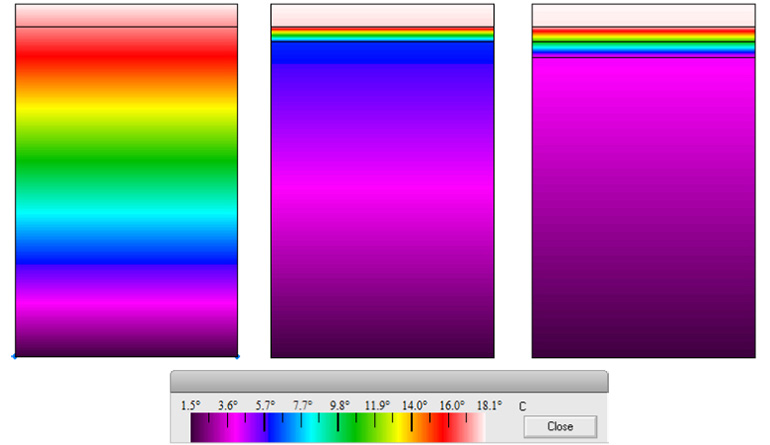Select the blue corner marker at left plot's bottom-right

pos(238,355)
